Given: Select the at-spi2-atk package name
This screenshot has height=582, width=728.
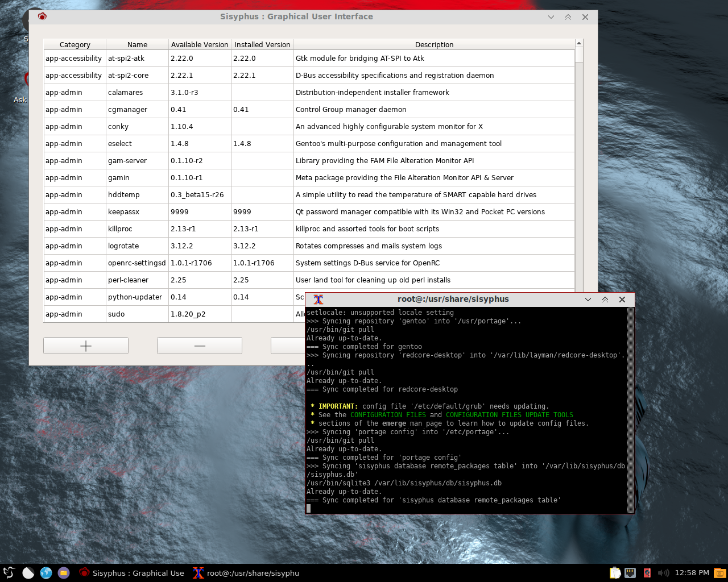Looking at the screenshot, I should [x=126, y=58].
